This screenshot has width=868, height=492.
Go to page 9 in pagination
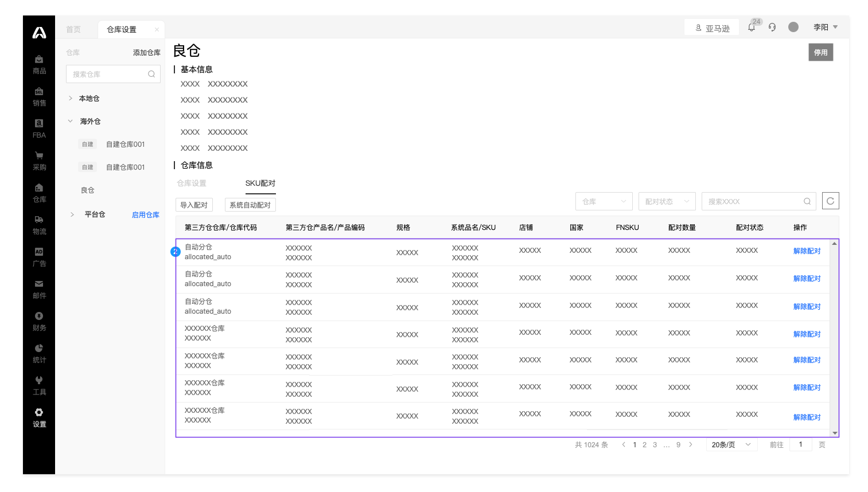coord(678,444)
